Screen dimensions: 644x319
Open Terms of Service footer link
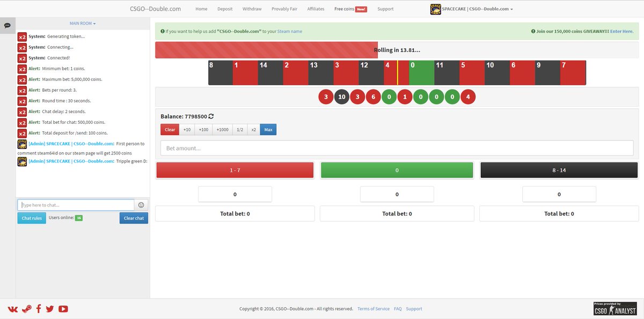[374, 309]
